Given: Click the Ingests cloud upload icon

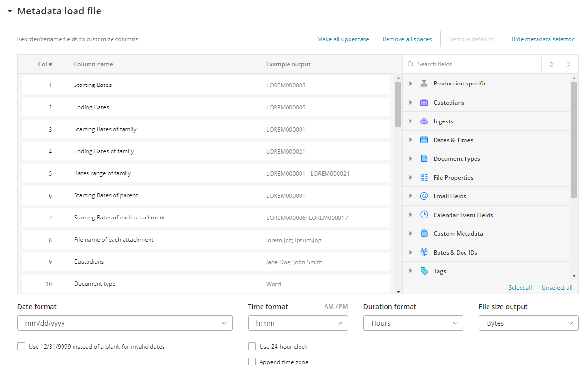Looking at the screenshot, I should point(424,121).
